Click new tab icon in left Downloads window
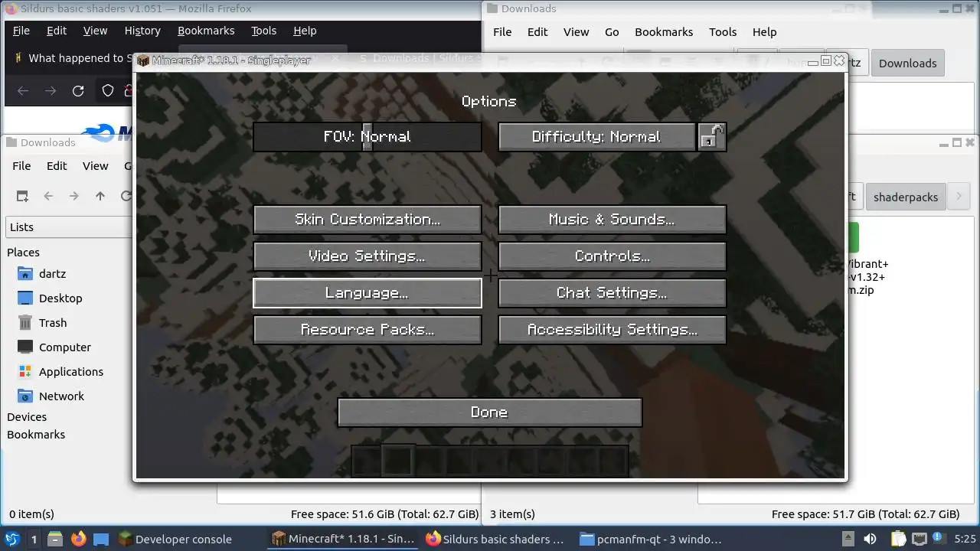The image size is (980, 551). [x=22, y=196]
